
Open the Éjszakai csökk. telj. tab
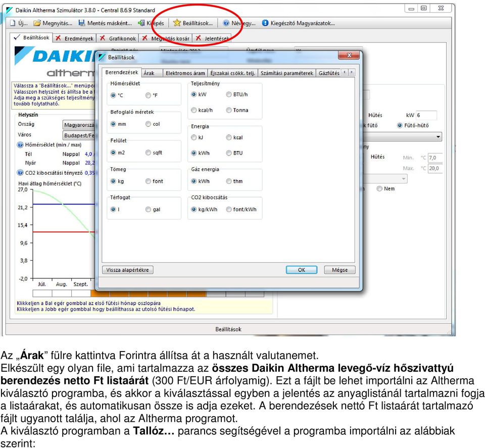pos(232,73)
